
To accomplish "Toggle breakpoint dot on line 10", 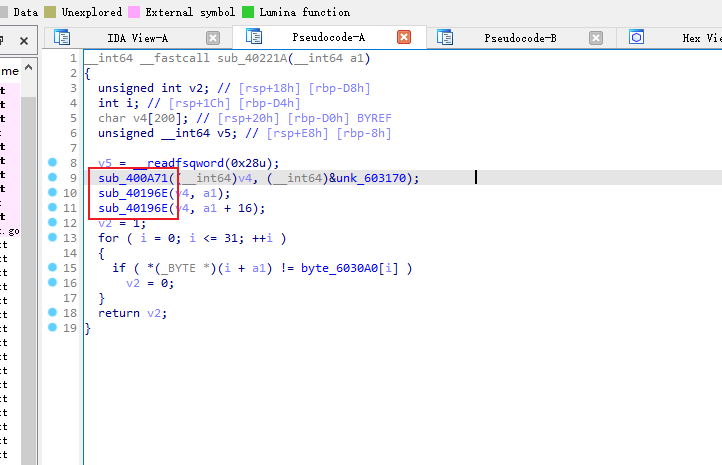I will point(52,192).
